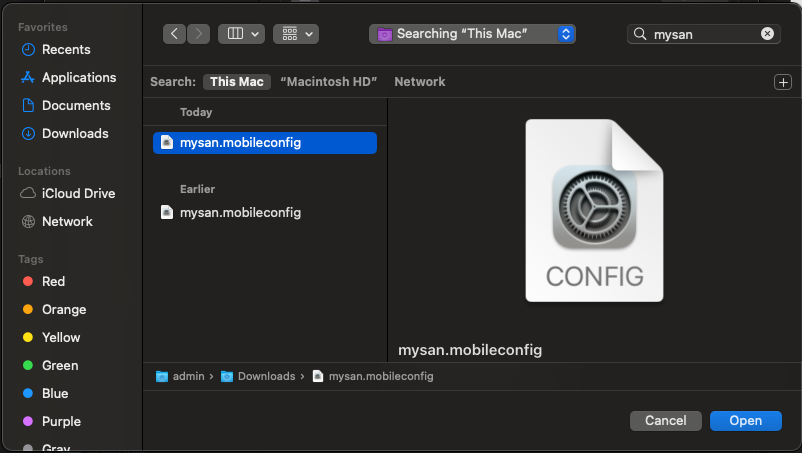
Task: Filter by the Yellow tag
Action: 61,338
